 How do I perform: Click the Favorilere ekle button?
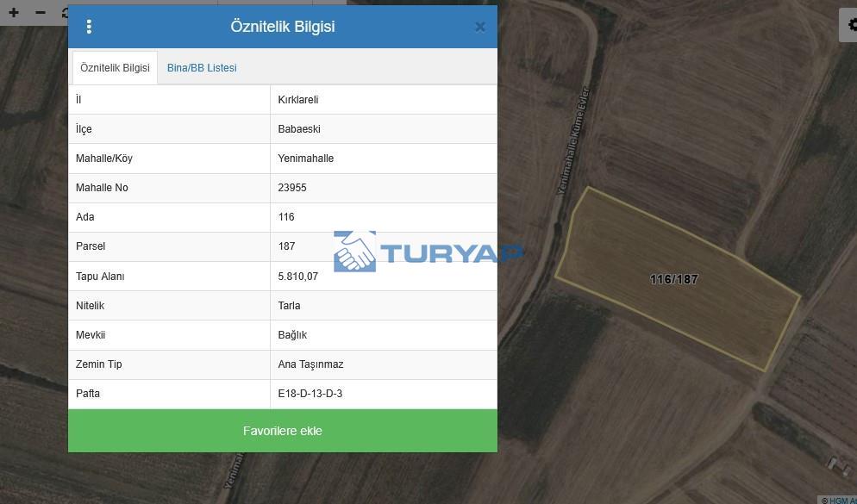click(283, 431)
